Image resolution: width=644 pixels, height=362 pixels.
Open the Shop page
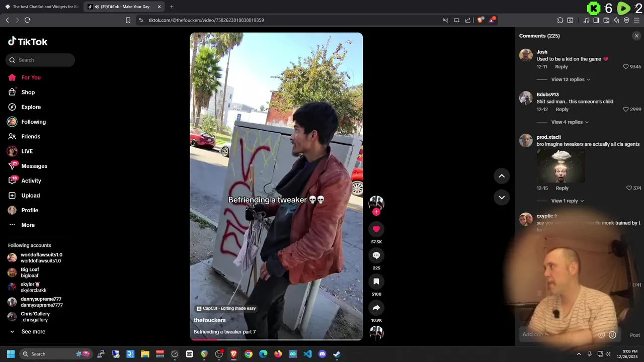28,92
